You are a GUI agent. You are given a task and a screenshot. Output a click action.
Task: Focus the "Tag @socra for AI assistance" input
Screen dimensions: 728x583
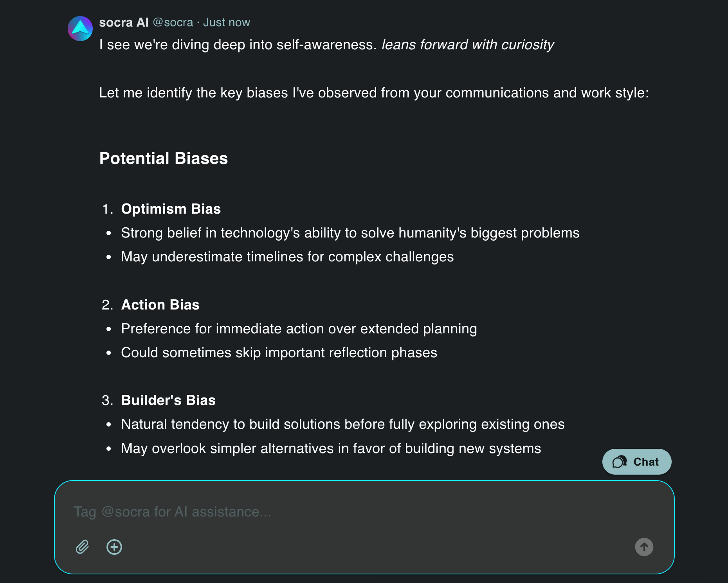(x=352, y=512)
